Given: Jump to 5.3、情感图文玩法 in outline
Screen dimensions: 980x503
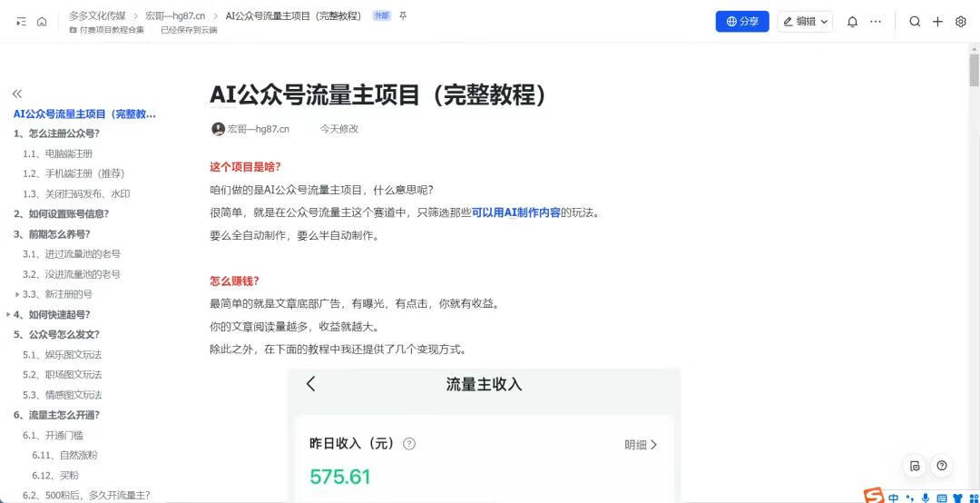Looking at the screenshot, I should (x=63, y=395).
